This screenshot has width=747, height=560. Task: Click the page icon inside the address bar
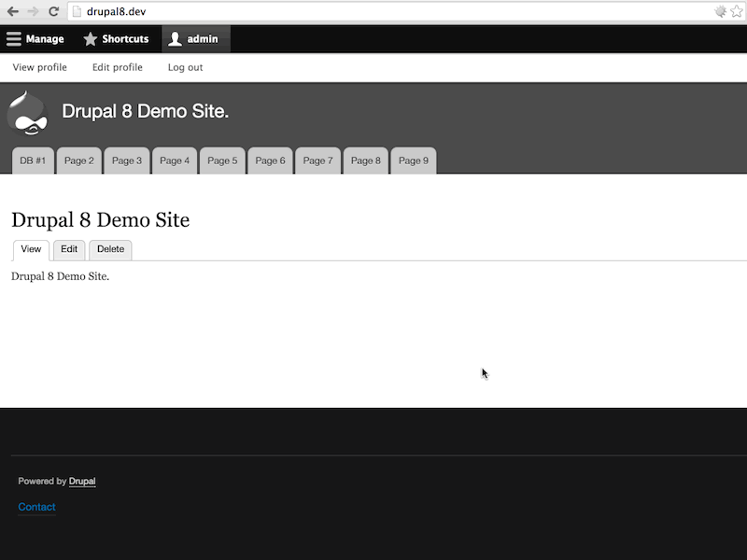point(78,12)
